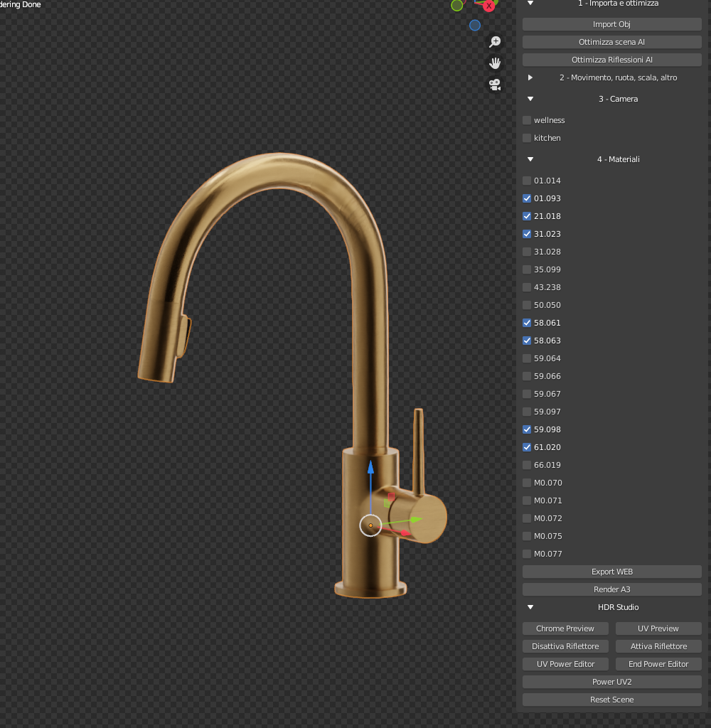711x728 pixels.
Task: Disable the 21.018 material checkbox
Action: 526,216
